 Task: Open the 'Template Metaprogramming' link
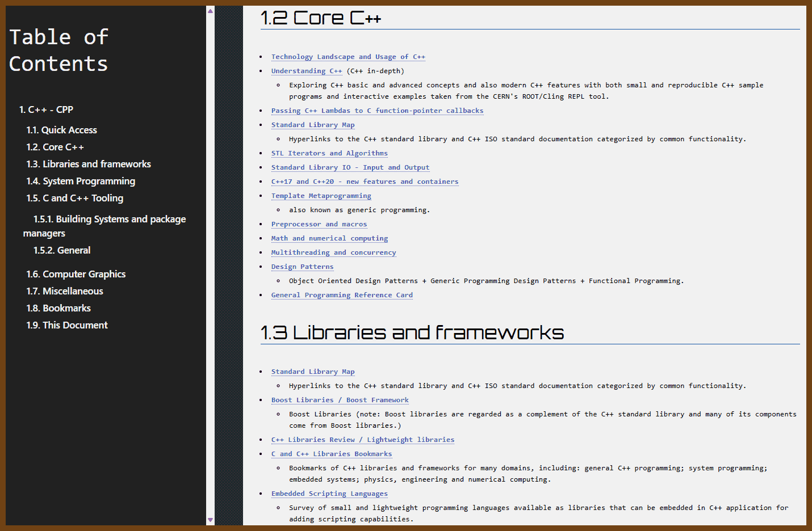tap(321, 196)
